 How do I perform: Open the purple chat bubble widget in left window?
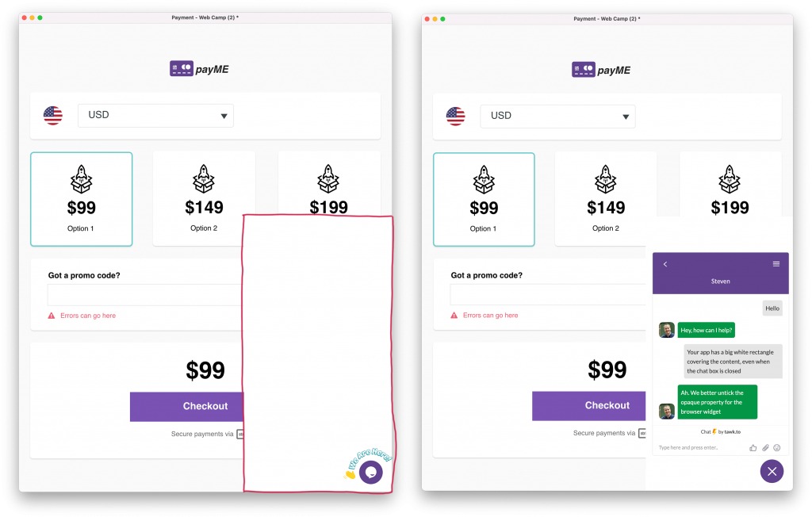point(371,472)
